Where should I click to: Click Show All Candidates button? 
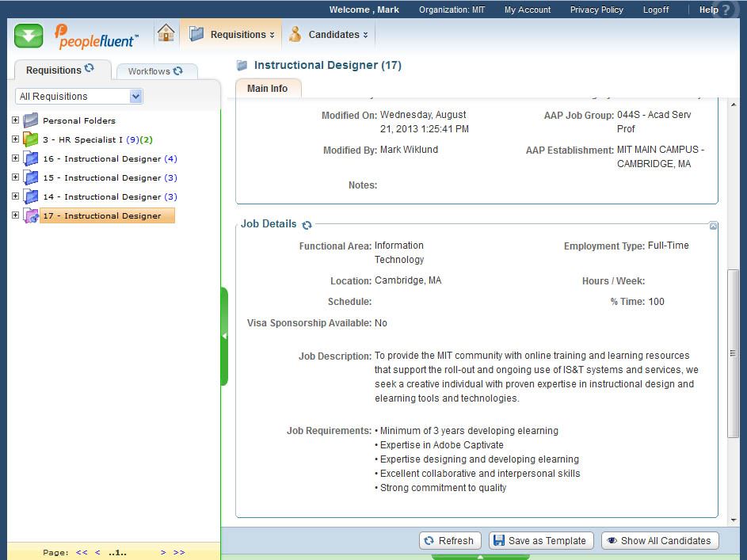(x=659, y=540)
